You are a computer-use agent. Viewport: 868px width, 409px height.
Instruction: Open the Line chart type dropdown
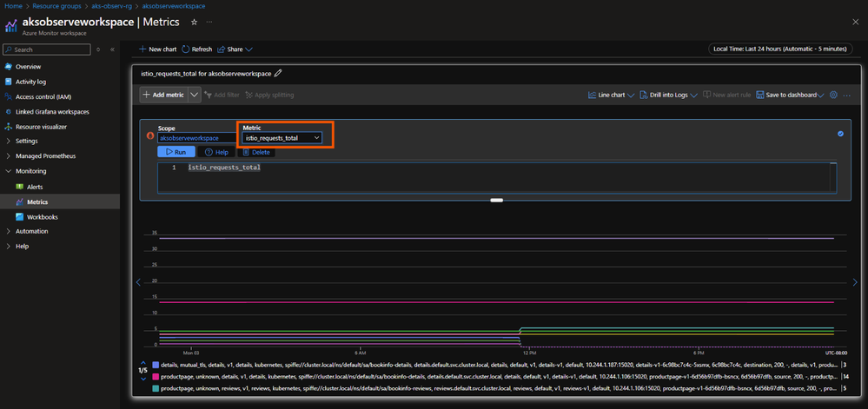611,95
